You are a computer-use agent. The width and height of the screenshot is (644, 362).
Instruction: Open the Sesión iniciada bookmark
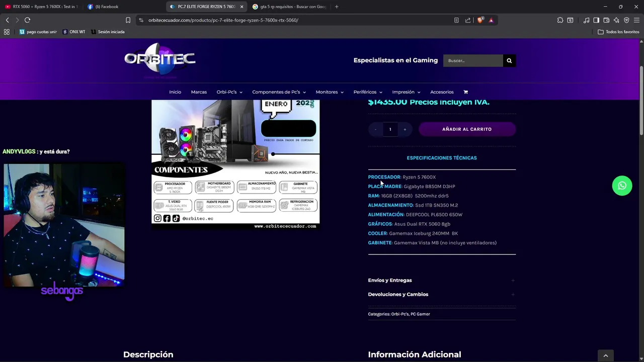108,32
